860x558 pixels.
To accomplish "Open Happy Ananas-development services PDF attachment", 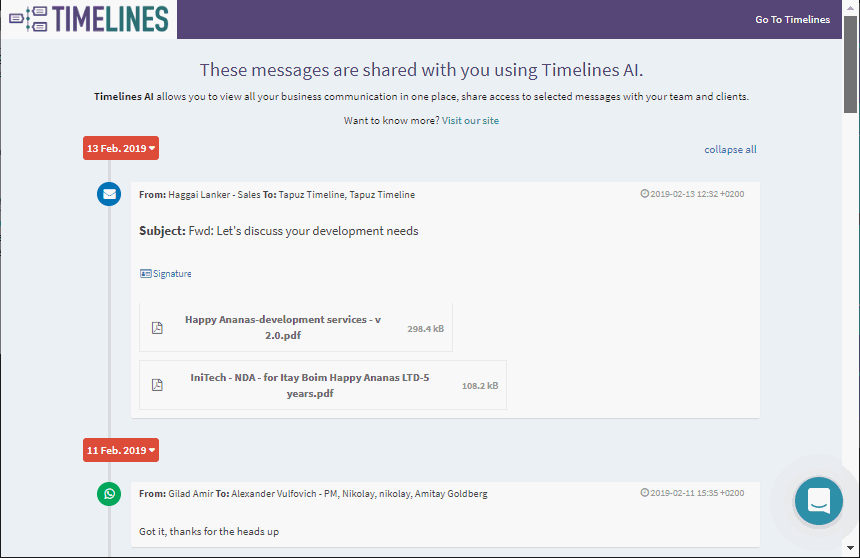I will tap(296, 327).
